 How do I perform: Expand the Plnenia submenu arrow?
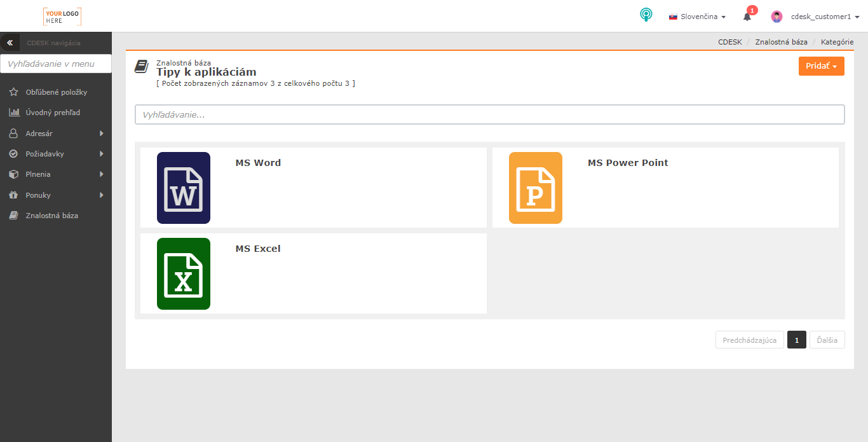point(101,174)
